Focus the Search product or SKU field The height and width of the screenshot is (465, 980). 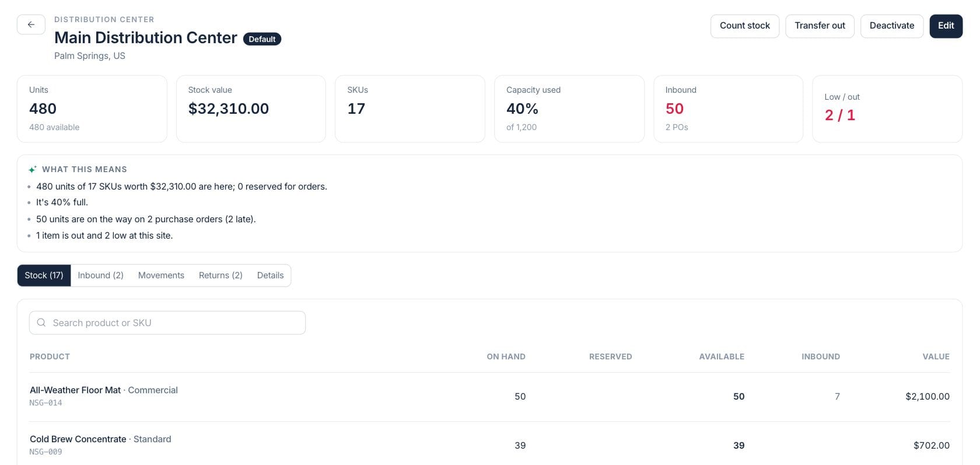pos(167,323)
